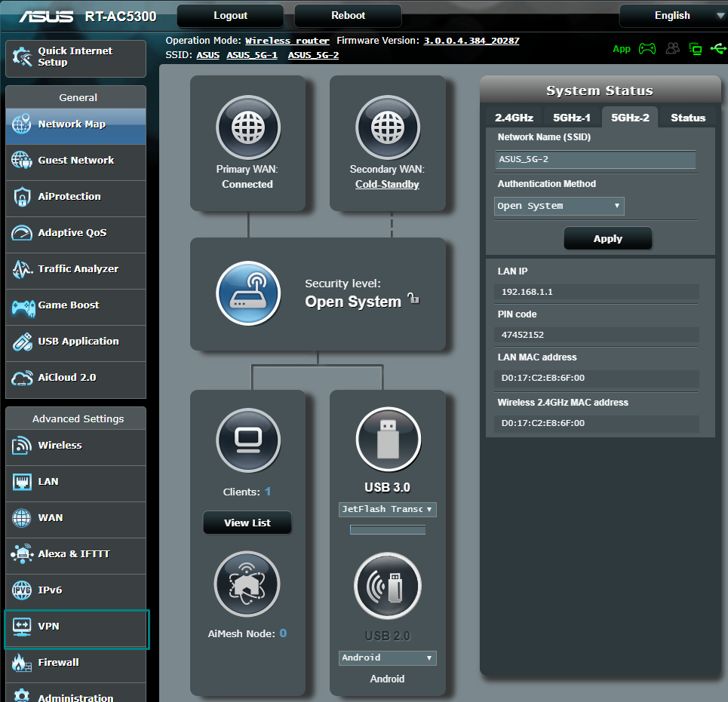
Task: Click the network clients status icon
Action: pos(695,48)
